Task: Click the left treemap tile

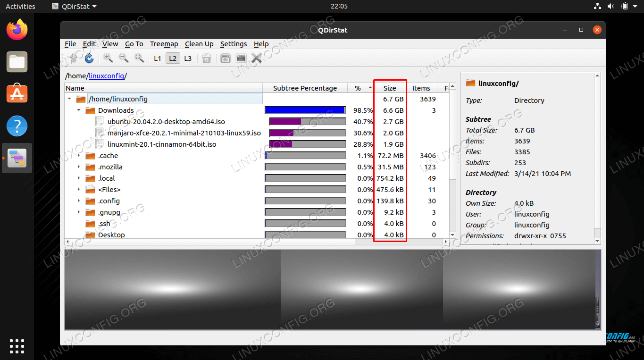Action: pyautogui.click(x=173, y=289)
